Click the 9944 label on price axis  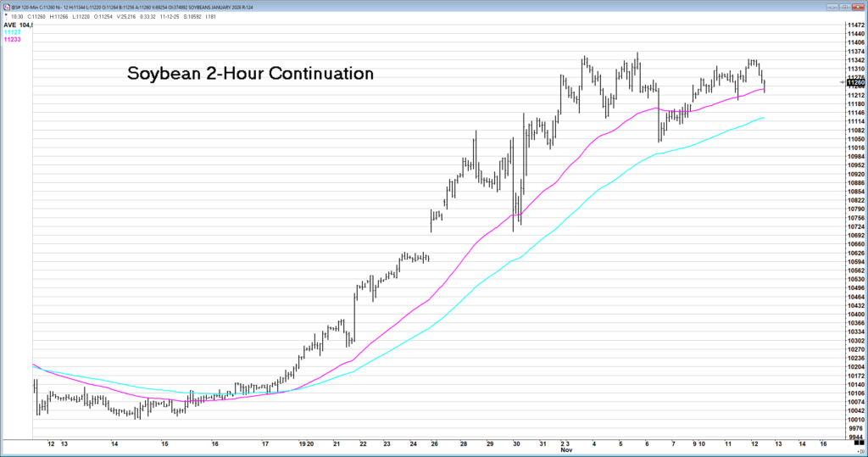point(854,437)
